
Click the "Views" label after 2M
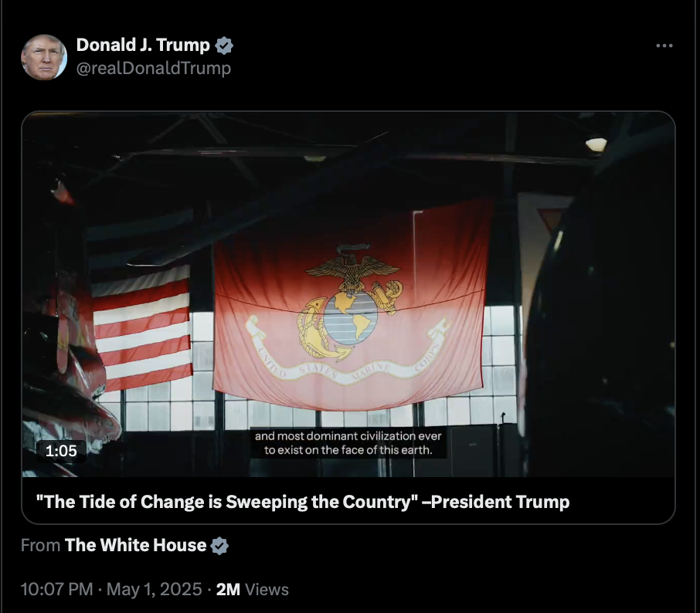(267, 589)
